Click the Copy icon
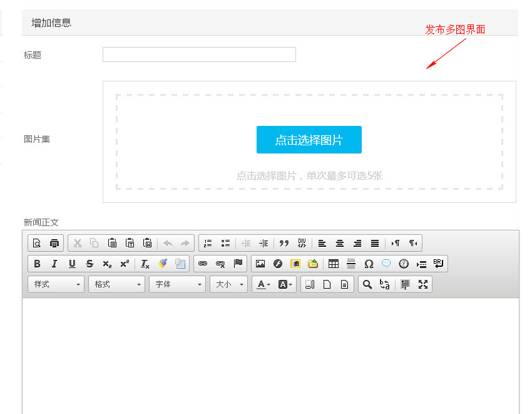 click(x=95, y=243)
